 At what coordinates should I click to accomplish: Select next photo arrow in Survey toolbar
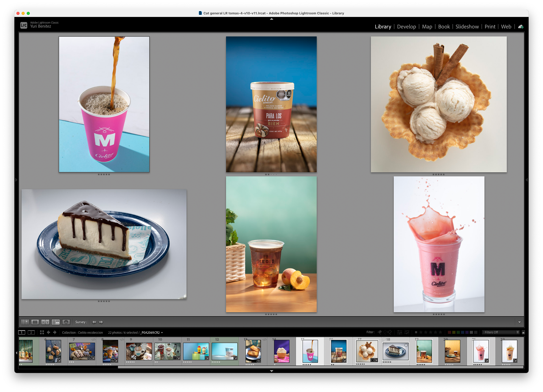(x=101, y=322)
